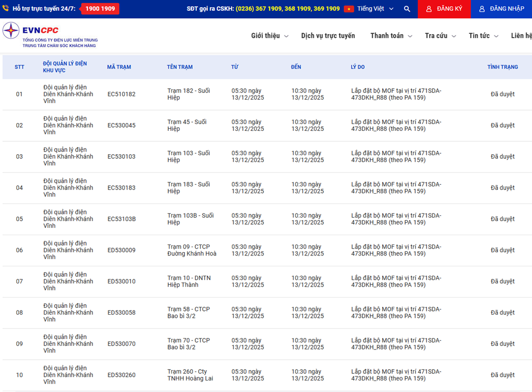
Task: Click the Vietnam flag icon
Action: point(349,9)
